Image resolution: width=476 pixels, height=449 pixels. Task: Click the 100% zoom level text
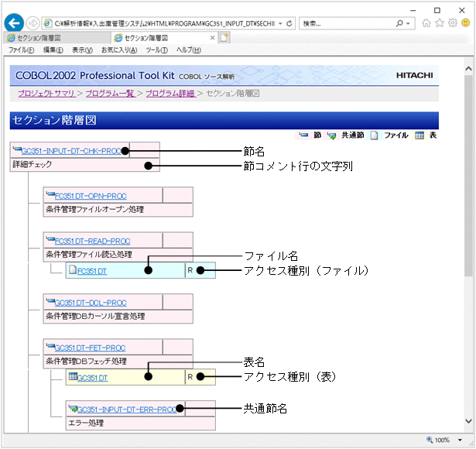[x=442, y=440]
